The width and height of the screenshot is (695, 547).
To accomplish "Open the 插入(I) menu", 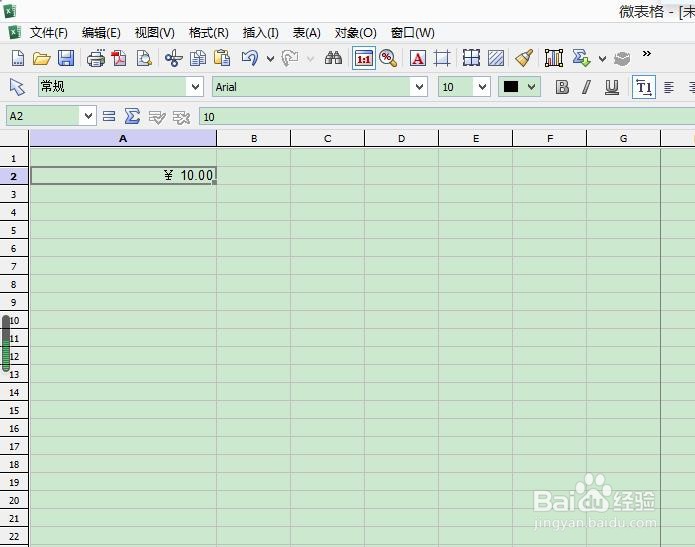I will point(261,33).
